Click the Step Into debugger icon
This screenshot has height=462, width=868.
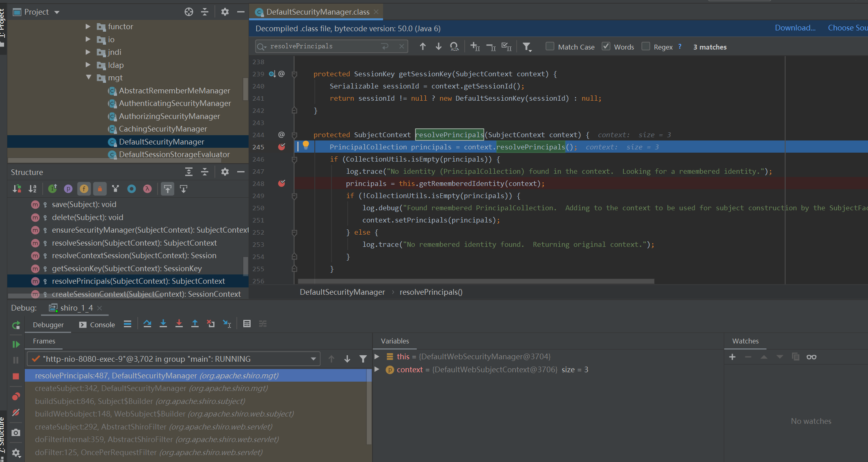[163, 324]
